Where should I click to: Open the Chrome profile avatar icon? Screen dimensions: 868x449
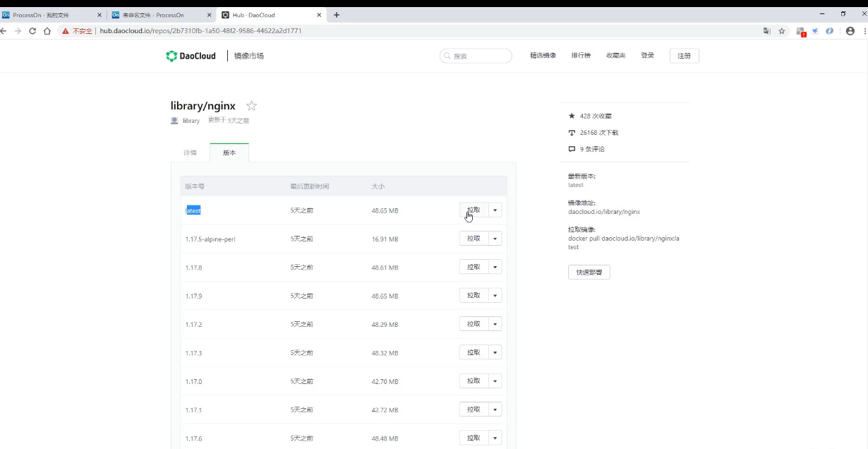point(850,31)
